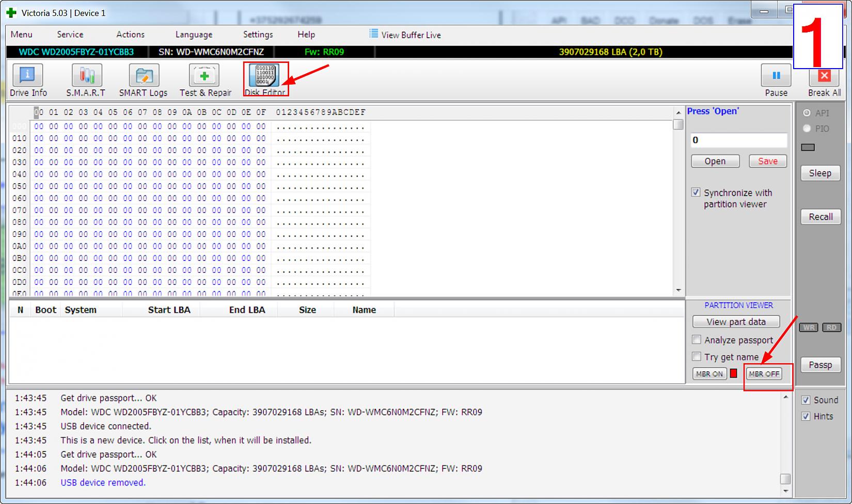Viewport: 852px width, 504px height.
Task: Focus the sector number input field
Action: (x=739, y=140)
